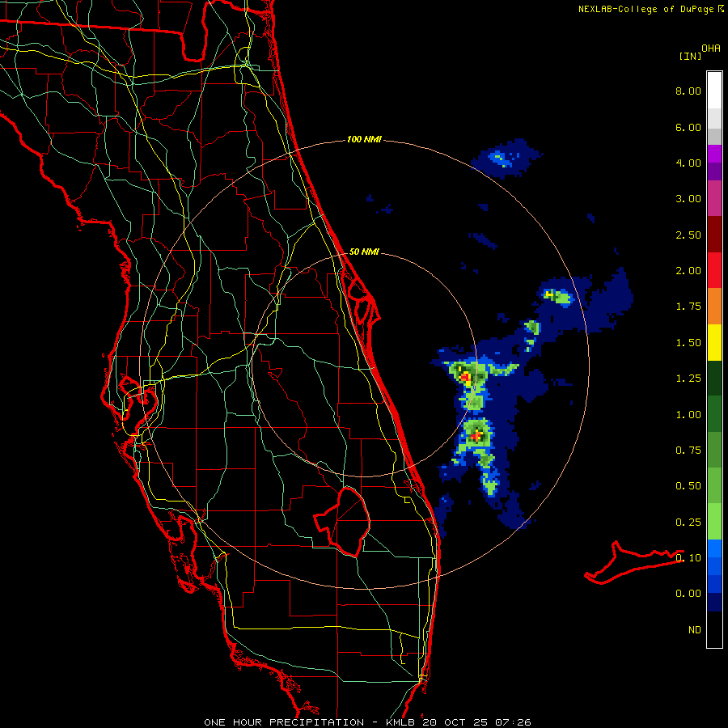Select the black ND legend swatch

(714, 629)
